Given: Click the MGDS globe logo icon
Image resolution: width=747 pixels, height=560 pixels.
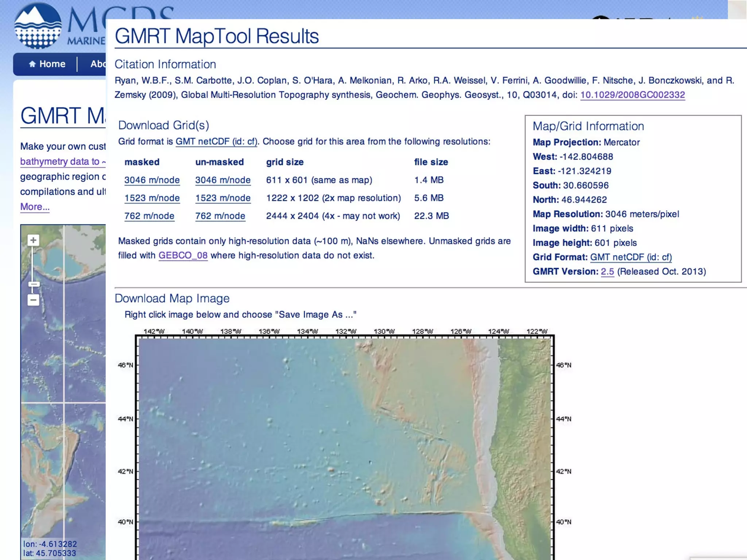Looking at the screenshot, I should (38, 26).
